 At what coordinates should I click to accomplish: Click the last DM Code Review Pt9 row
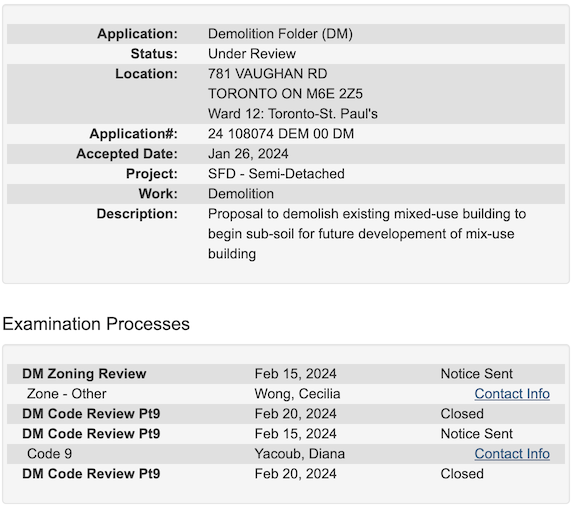[286, 474]
